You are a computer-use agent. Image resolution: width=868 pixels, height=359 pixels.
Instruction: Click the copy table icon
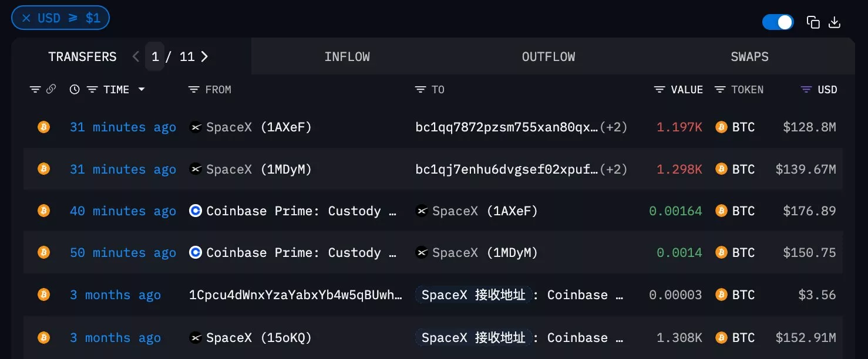813,22
